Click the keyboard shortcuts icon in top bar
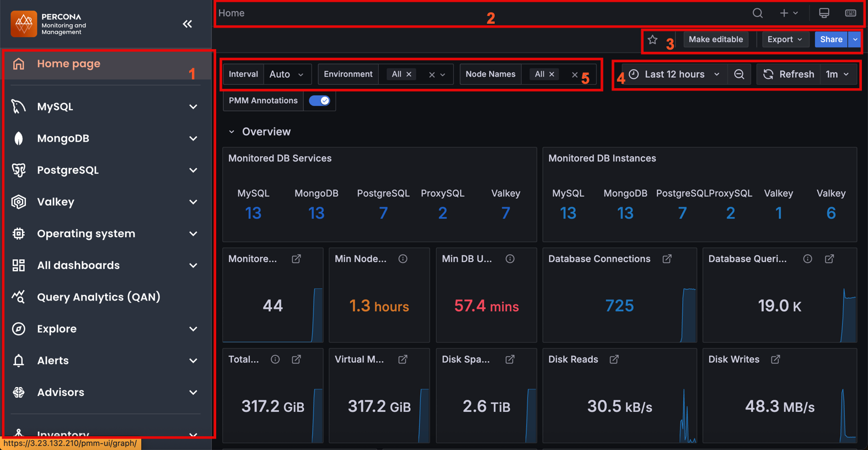 coord(850,13)
